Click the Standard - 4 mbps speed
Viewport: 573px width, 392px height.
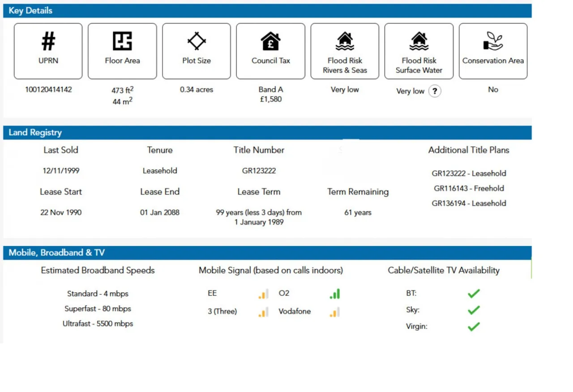pos(98,294)
